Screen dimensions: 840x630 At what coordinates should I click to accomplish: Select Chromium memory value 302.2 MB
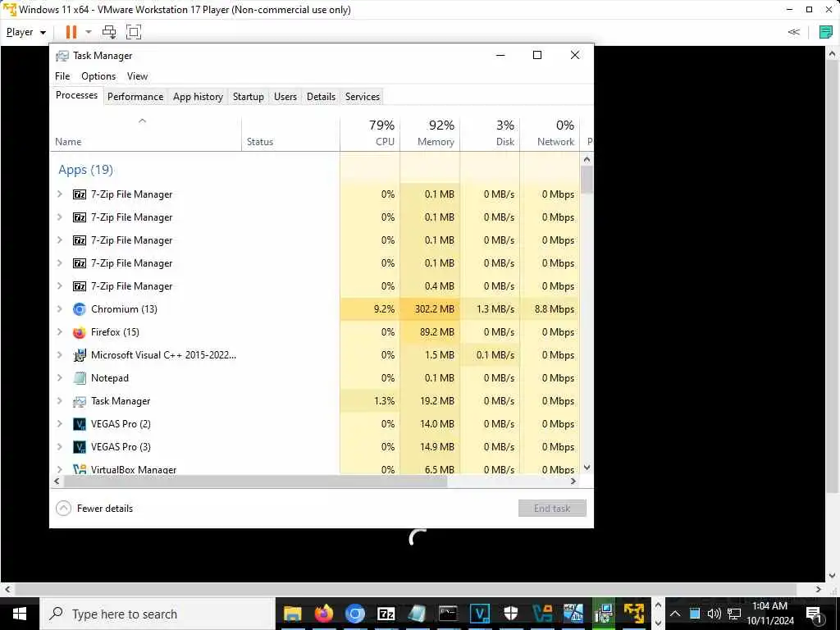(435, 309)
